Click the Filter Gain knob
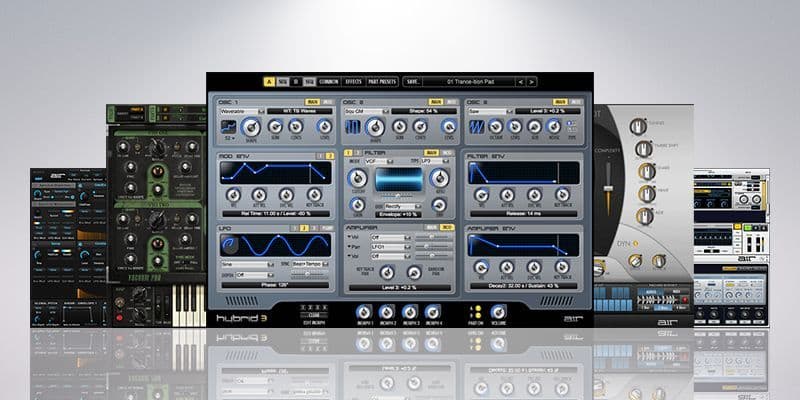This screenshot has height=400, width=800. 357,205
